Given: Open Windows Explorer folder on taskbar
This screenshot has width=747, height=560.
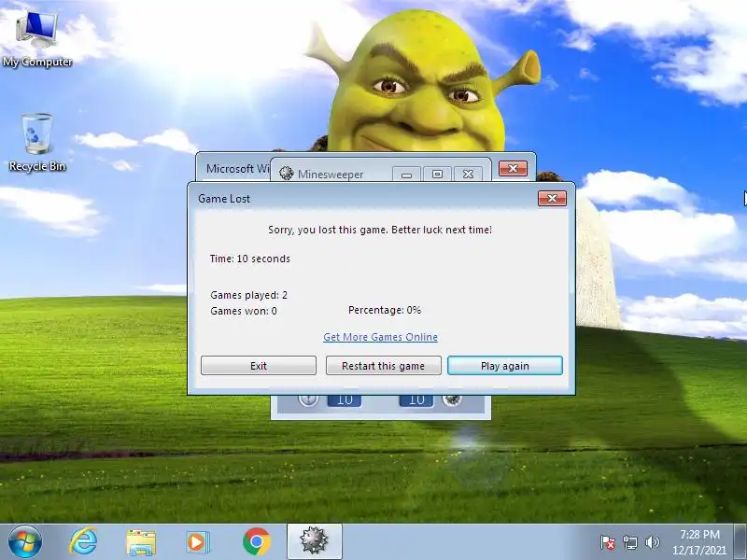Looking at the screenshot, I should [141, 542].
